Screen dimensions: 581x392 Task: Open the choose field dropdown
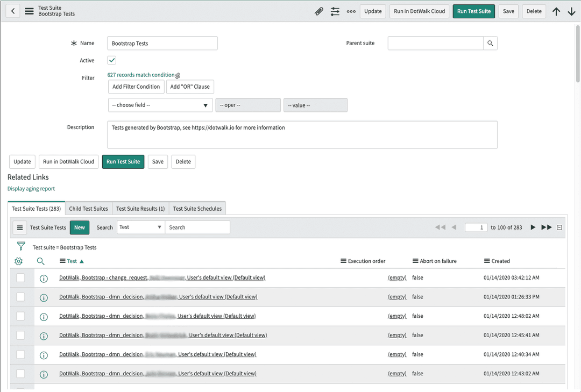pos(160,105)
